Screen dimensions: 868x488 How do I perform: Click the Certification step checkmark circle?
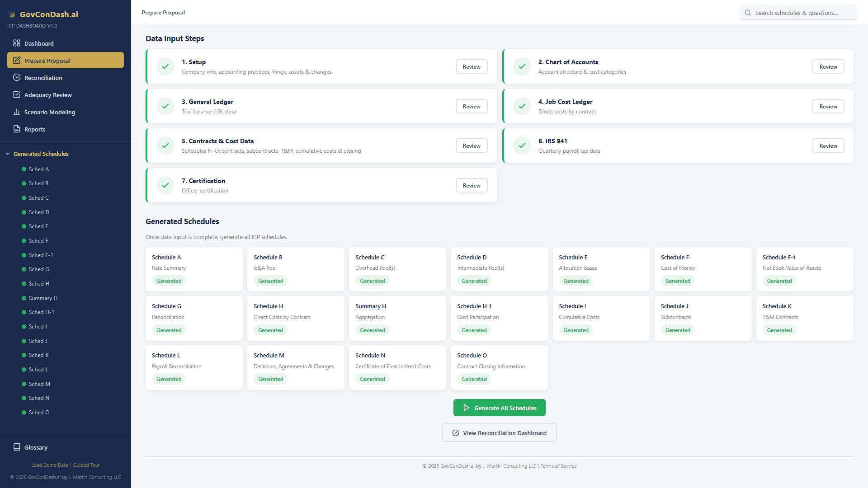coord(165,185)
